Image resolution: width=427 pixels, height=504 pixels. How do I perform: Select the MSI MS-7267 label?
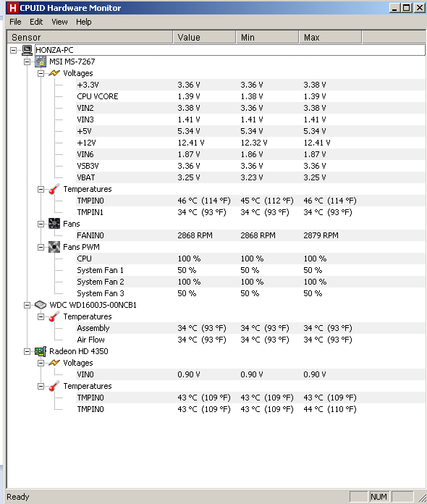(x=72, y=62)
